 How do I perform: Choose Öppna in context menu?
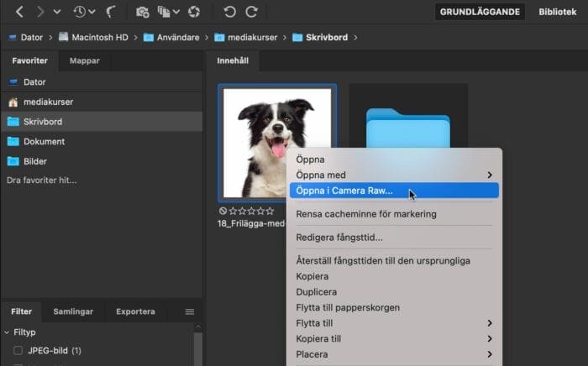(394, 159)
